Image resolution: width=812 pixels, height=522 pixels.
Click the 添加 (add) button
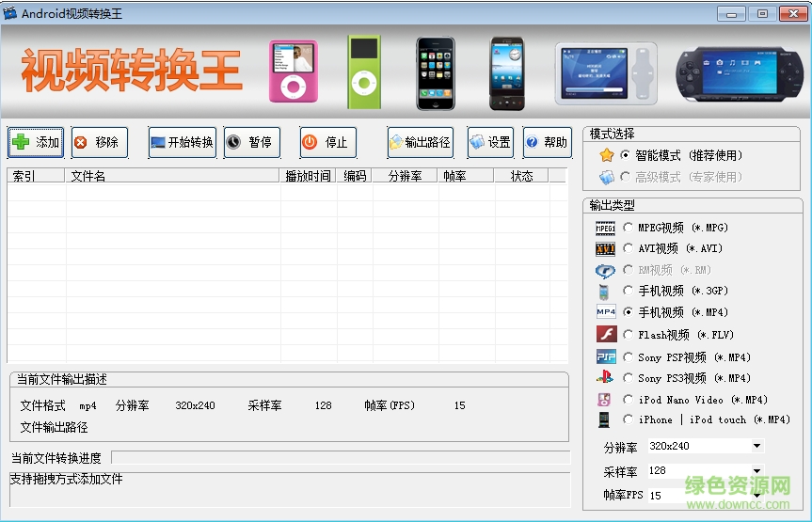36,142
